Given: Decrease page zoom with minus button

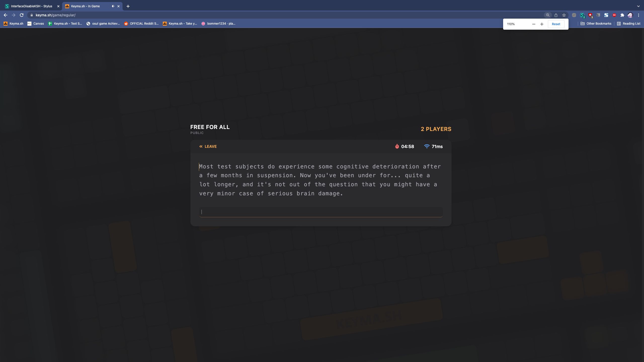Looking at the screenshot, I should click(x=534, y=24).
